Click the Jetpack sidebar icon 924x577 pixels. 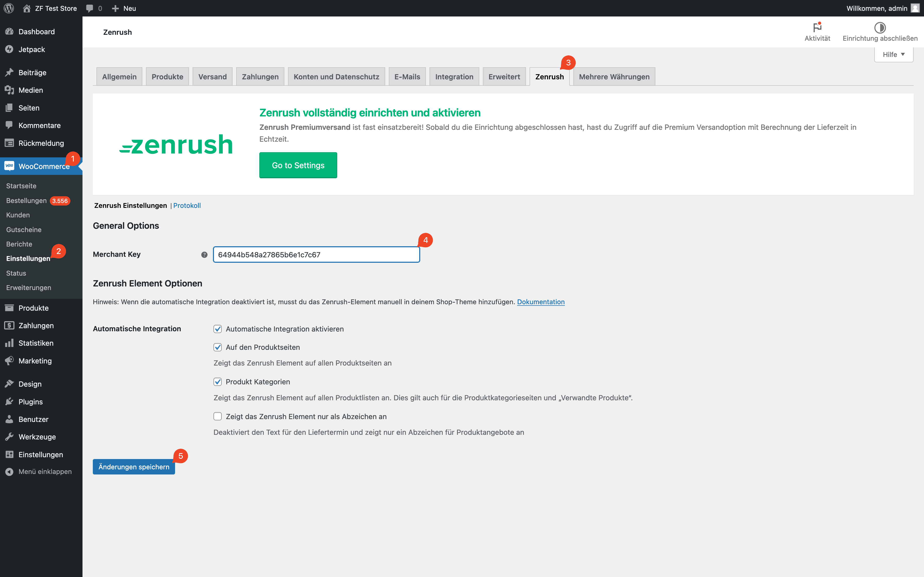pyautogui.click(x=9, y=49)
